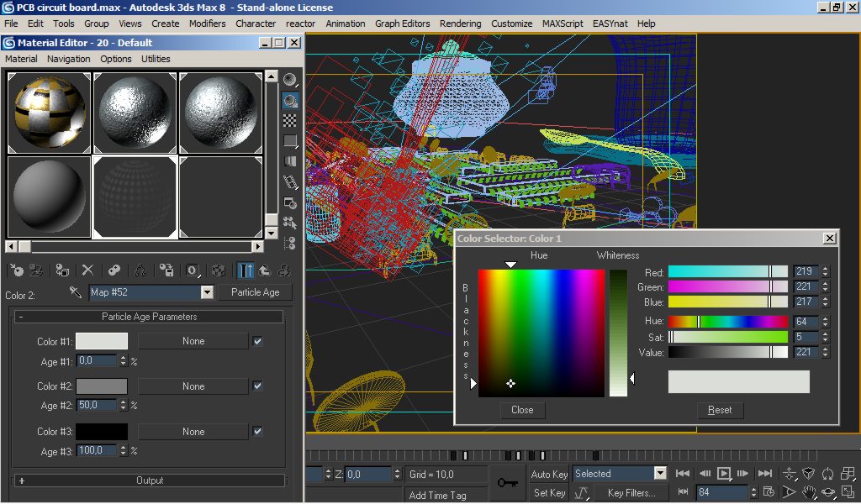Select the Pan View hand tool
Image resolution: width=861 pixels, height=504 pixels.
pos(808,493)
